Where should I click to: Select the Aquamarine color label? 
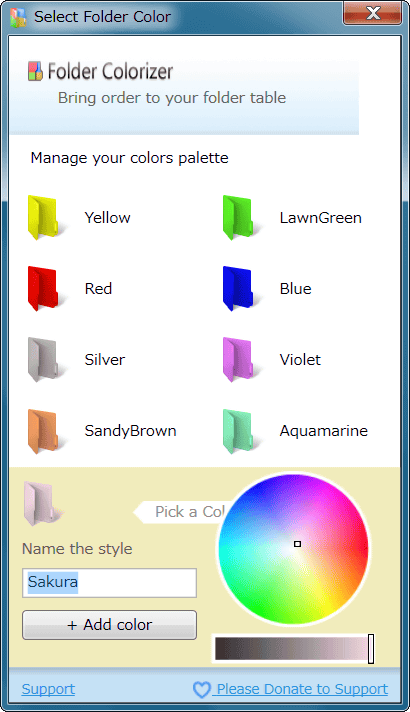pos(324,430)
